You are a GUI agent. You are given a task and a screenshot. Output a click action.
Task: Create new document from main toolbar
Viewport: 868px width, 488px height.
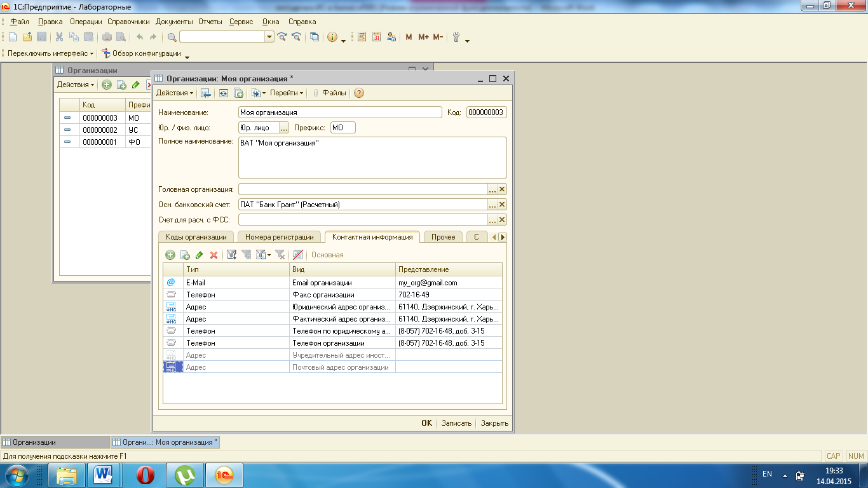pyautogui.click(x=13, y=37)
